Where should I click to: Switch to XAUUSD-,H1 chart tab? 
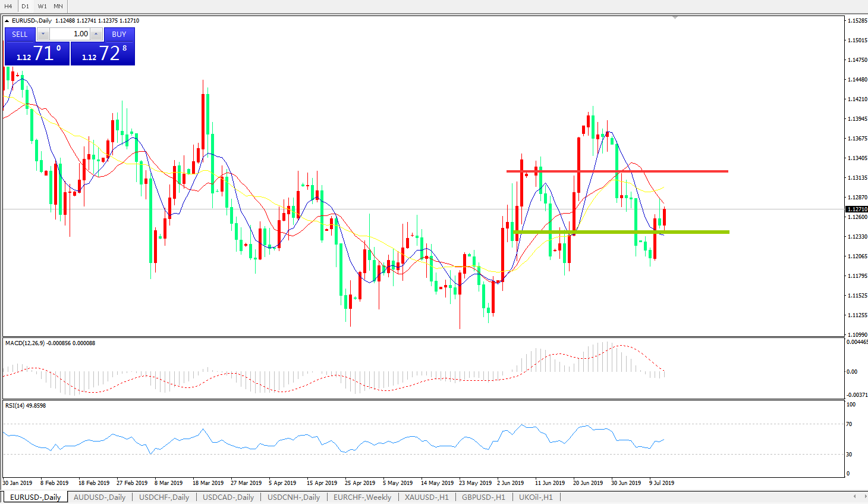coord(426,497)
